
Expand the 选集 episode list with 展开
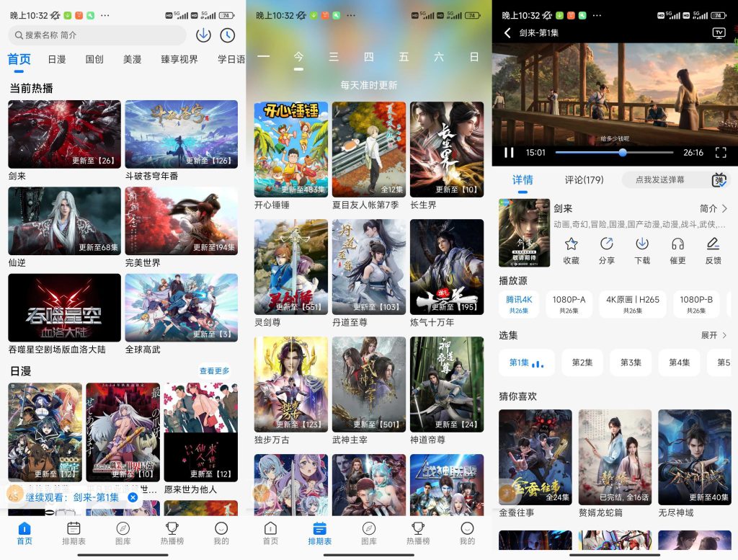point(714,335)
